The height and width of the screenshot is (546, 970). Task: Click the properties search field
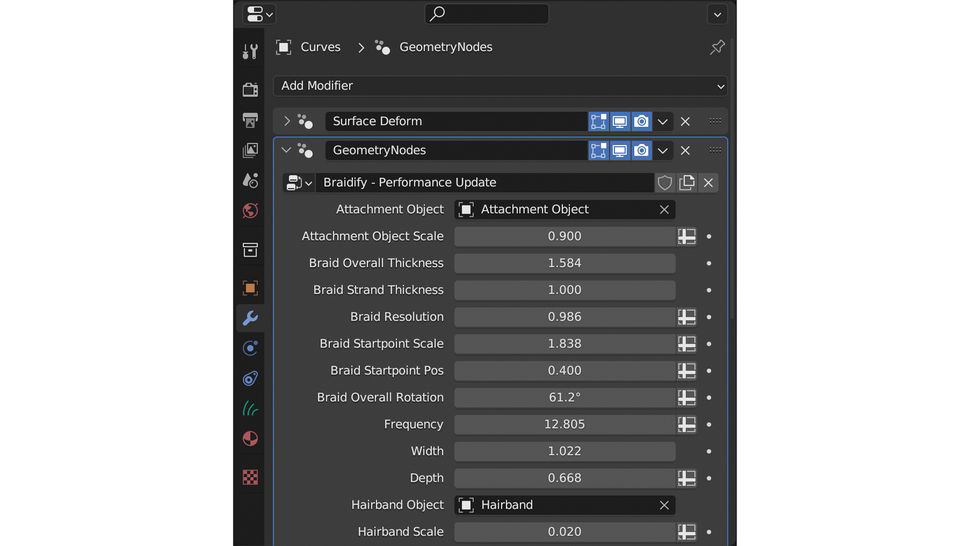tap(487, 14)
